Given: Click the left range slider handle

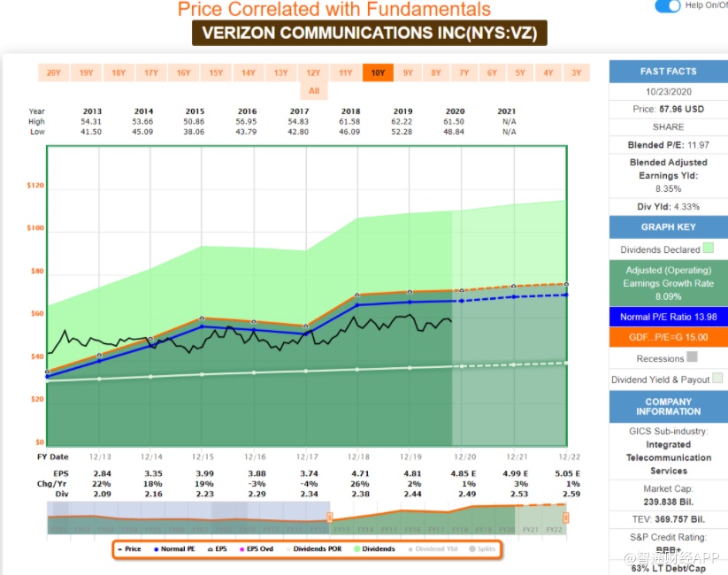Looking at the screenshot, I should click(x=329, y=517).
